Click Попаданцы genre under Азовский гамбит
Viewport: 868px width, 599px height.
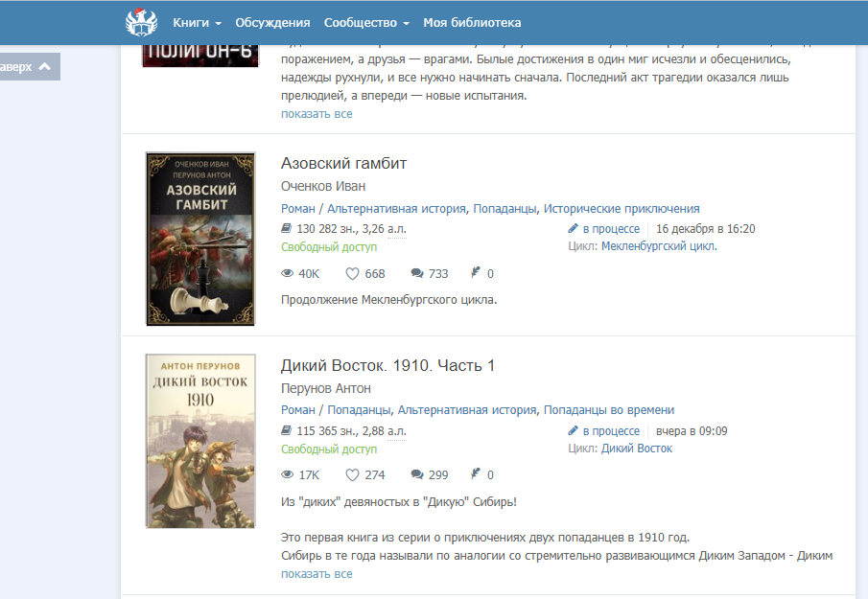(504, 209)
